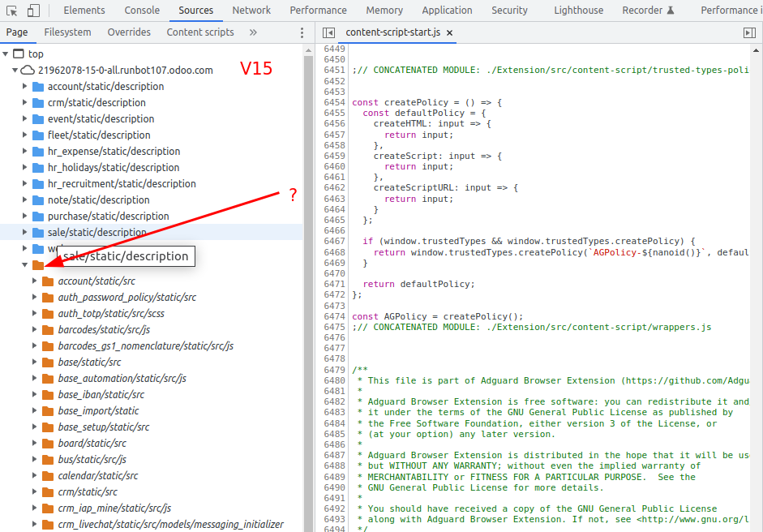Expand the auth_totp/static/src/scss folder arrow

(x=35, y=314)
